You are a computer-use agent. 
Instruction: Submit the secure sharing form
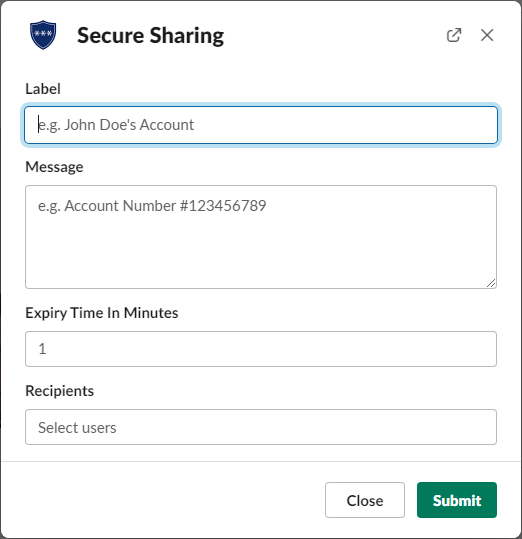tap(457, 500)
